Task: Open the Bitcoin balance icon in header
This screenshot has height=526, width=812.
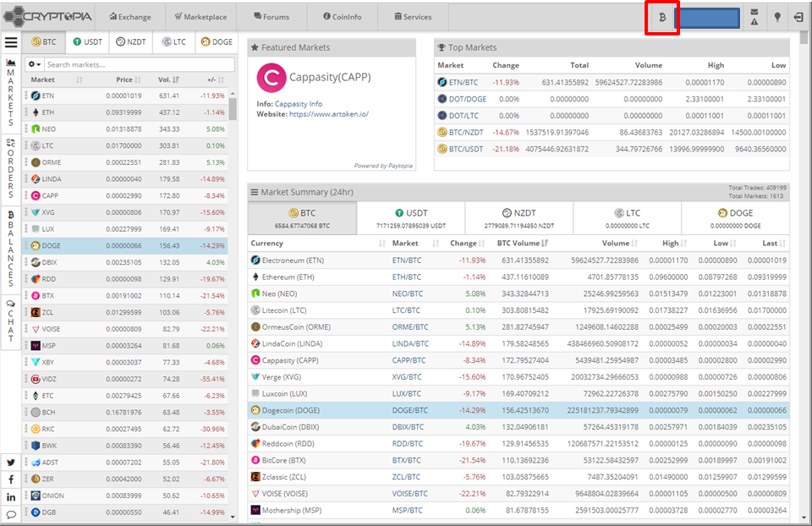Action: click(x=661, y=17)
